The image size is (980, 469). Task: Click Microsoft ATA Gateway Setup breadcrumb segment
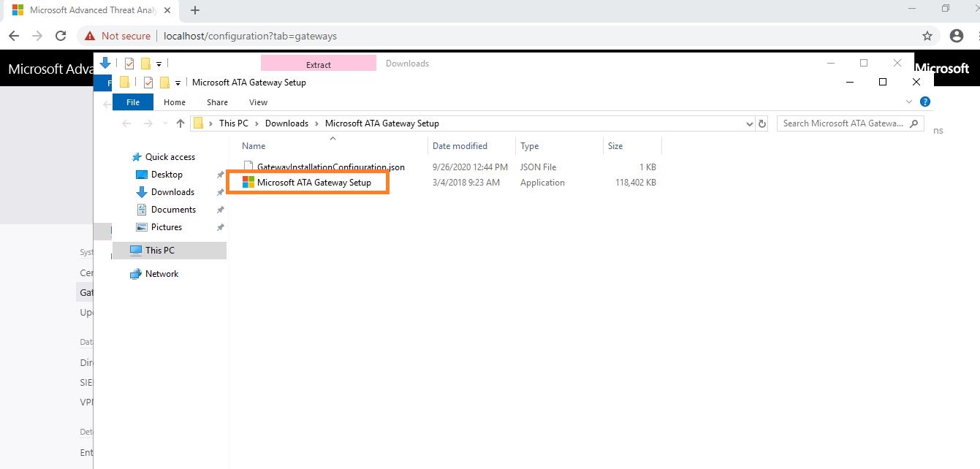382,123
